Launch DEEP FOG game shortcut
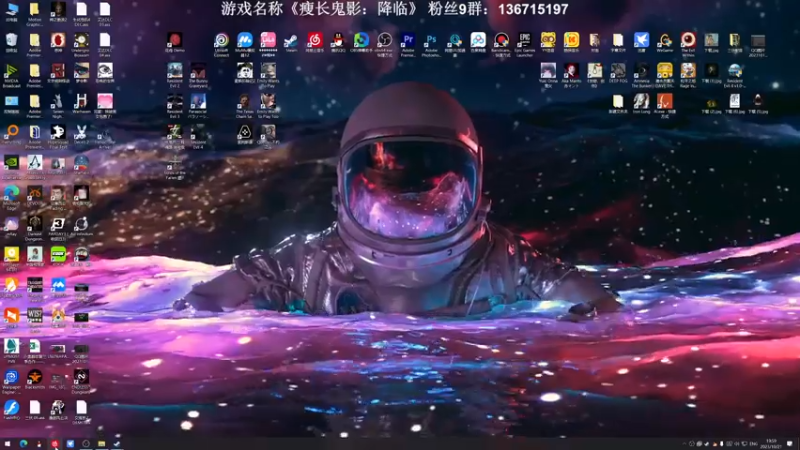 coord(618,73)
